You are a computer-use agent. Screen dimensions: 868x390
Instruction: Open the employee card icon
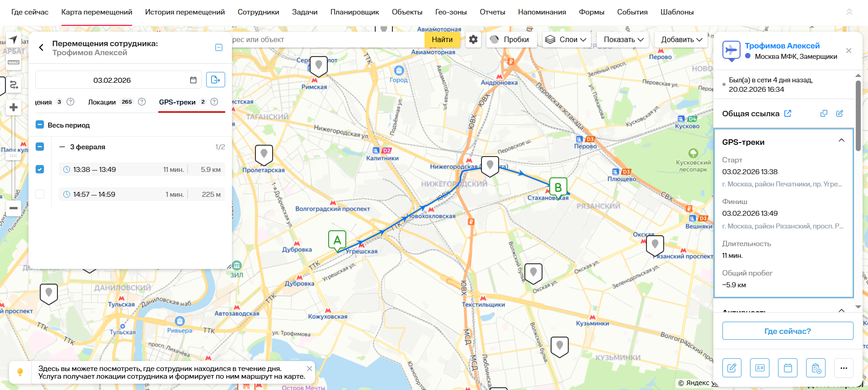pos(759,368)
